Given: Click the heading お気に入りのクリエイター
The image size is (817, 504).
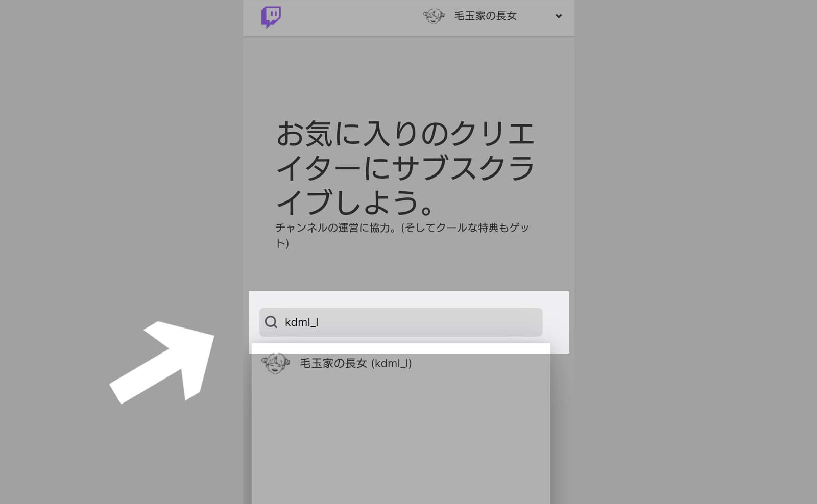Looking at the screenshot, I should click(405, 168).
